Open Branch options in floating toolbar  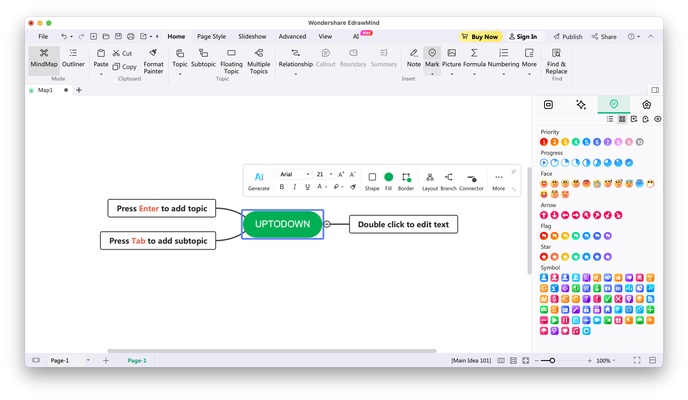448,181
